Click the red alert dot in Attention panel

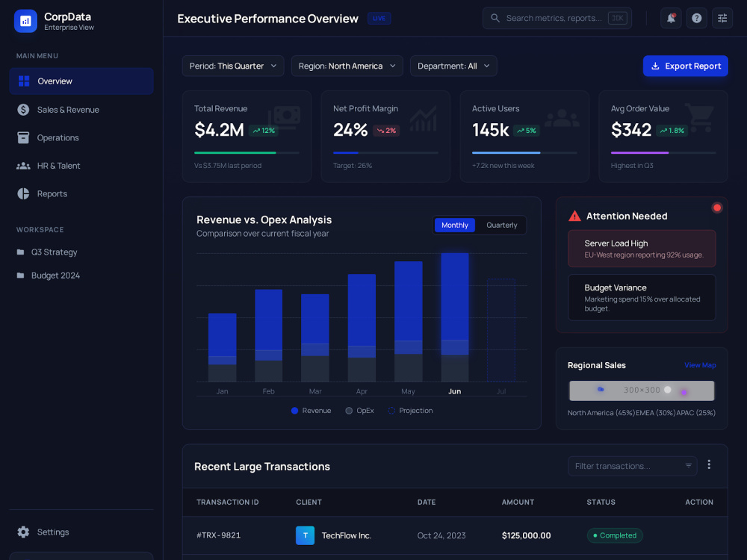(x=716, y=208)
